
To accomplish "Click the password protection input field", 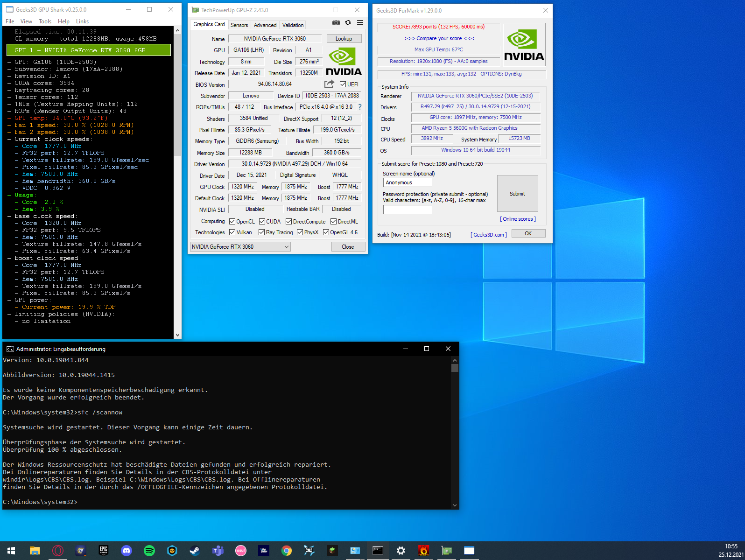I will [x=408, y=210].
